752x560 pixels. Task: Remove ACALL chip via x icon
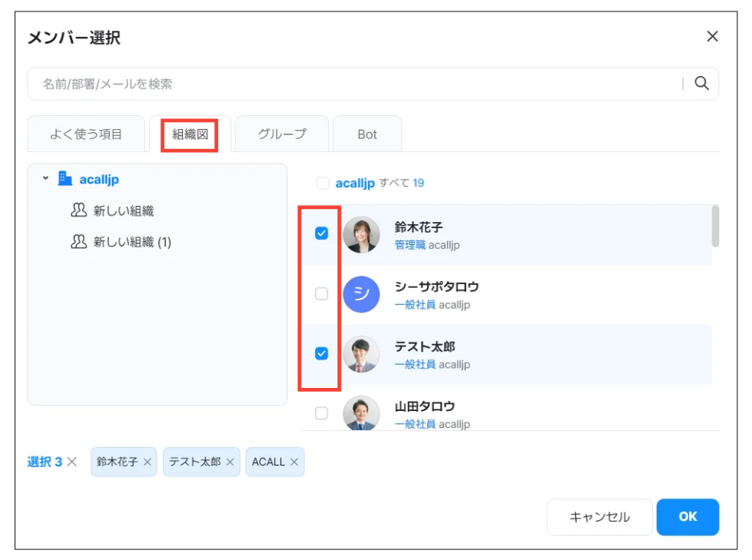click(x=294, y=462)
